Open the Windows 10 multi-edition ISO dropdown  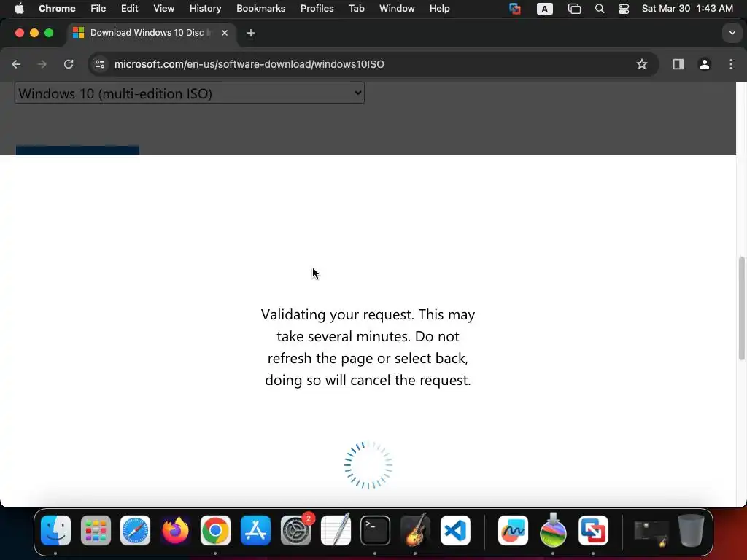click(x=190, y=93)
